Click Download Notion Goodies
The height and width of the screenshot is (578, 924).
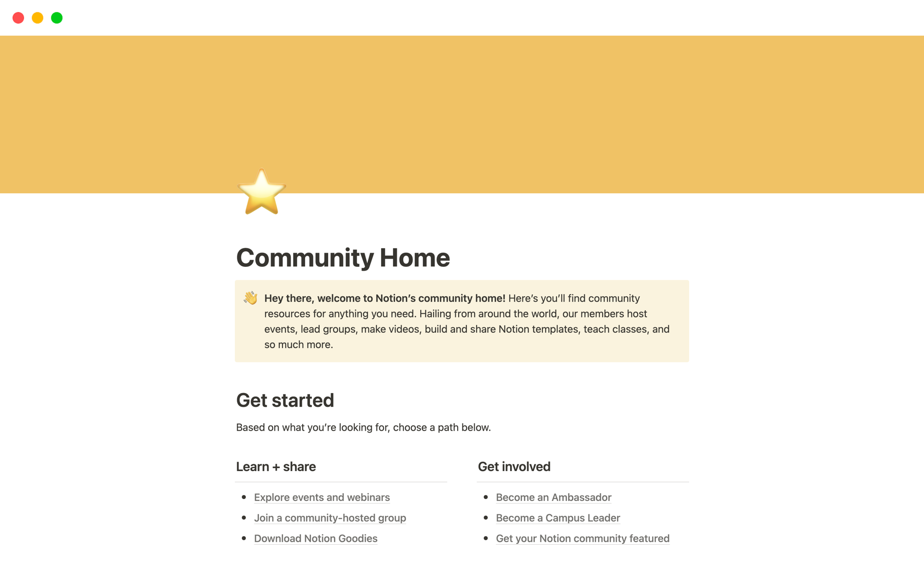315,538
